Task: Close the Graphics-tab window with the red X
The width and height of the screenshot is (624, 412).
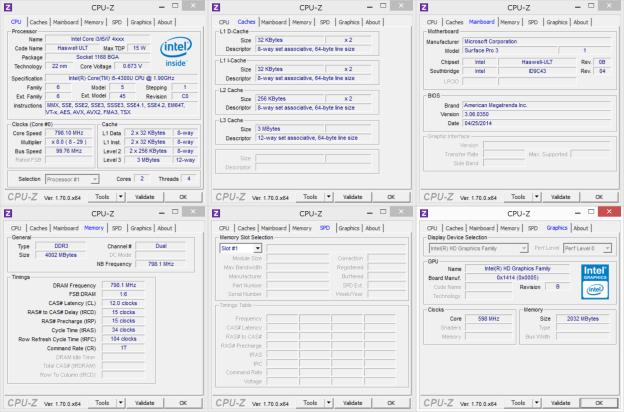Action: click(x=609, y=211)
